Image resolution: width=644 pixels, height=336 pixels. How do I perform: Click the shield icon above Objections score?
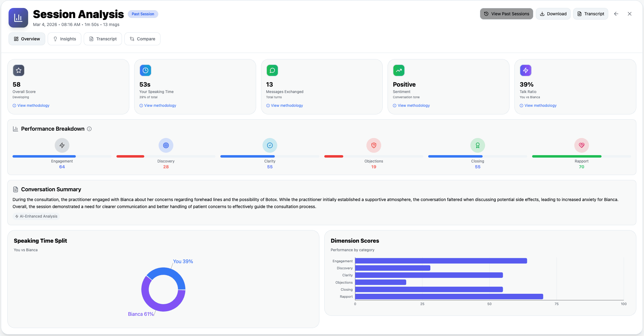[x=374, y=145]
